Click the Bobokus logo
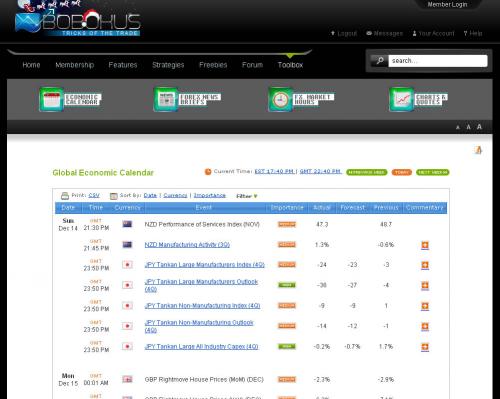 tap(78, 22)
